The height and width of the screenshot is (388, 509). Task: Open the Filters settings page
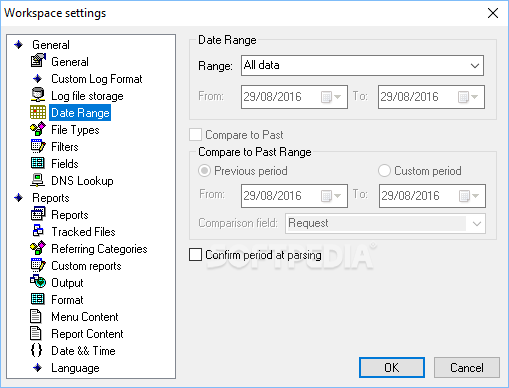click(65, 147)
